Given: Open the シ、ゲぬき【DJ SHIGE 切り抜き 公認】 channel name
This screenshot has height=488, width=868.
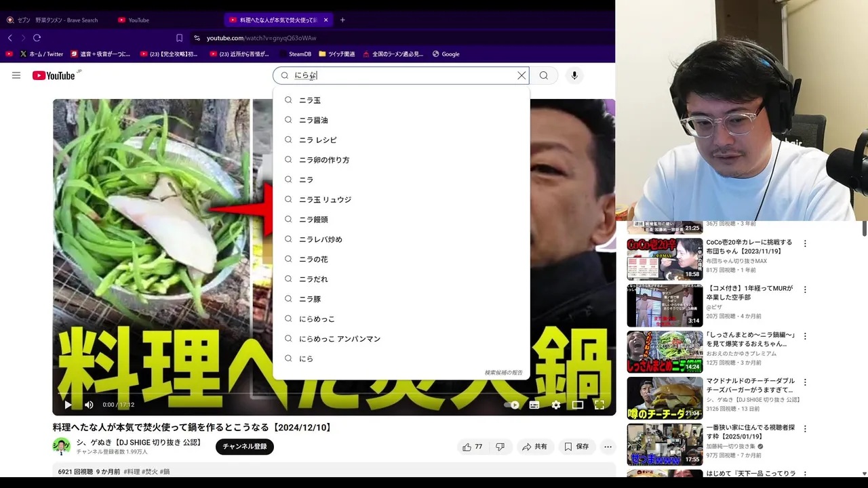Looking at the screenshot, I should [x=139, y=443].
